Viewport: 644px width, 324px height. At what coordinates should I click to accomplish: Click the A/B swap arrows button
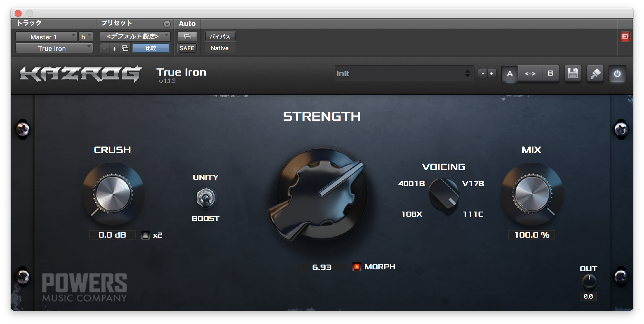tap(530, 74)
